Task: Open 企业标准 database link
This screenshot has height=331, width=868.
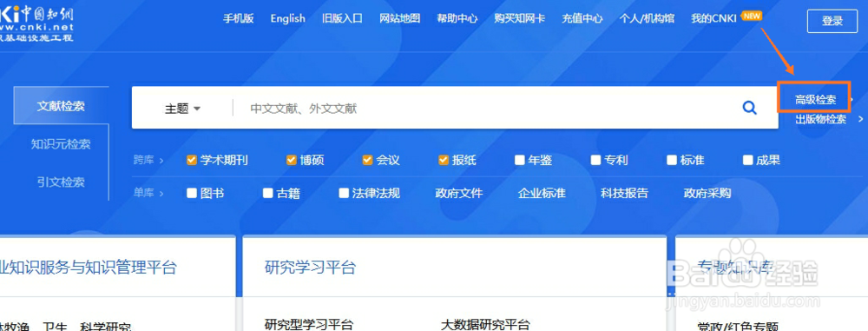Action: pos(542,193)
